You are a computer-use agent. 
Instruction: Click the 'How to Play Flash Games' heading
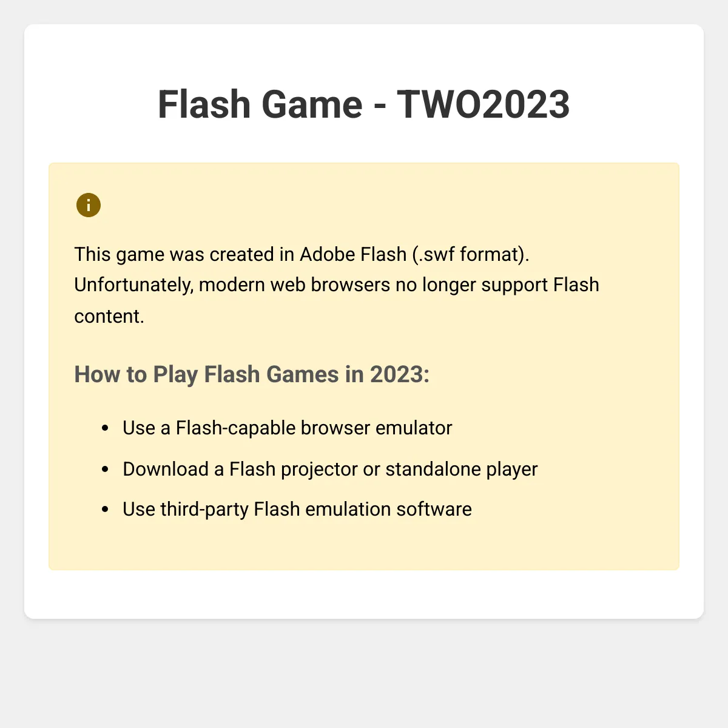pyautogui.click(x=207, y=374)
